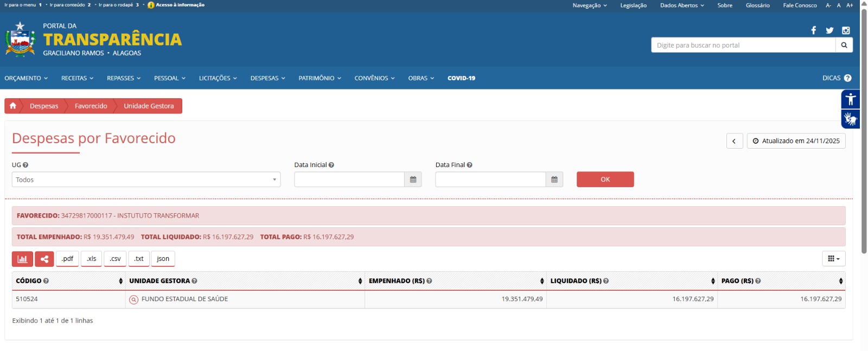The image size is (868, 351).
Task: Open the chart view icon button
Action: click(x=22, y=259)
